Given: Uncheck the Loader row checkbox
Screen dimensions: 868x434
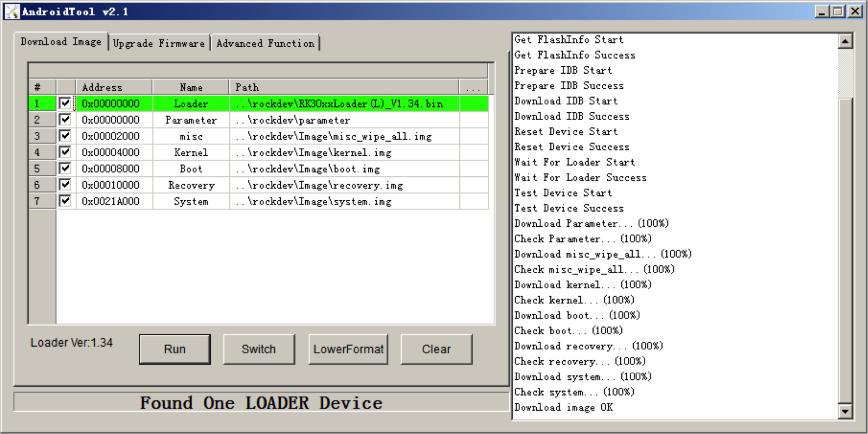Looking at the screenshot, I should pyautogui.click(x=66, y=103).
